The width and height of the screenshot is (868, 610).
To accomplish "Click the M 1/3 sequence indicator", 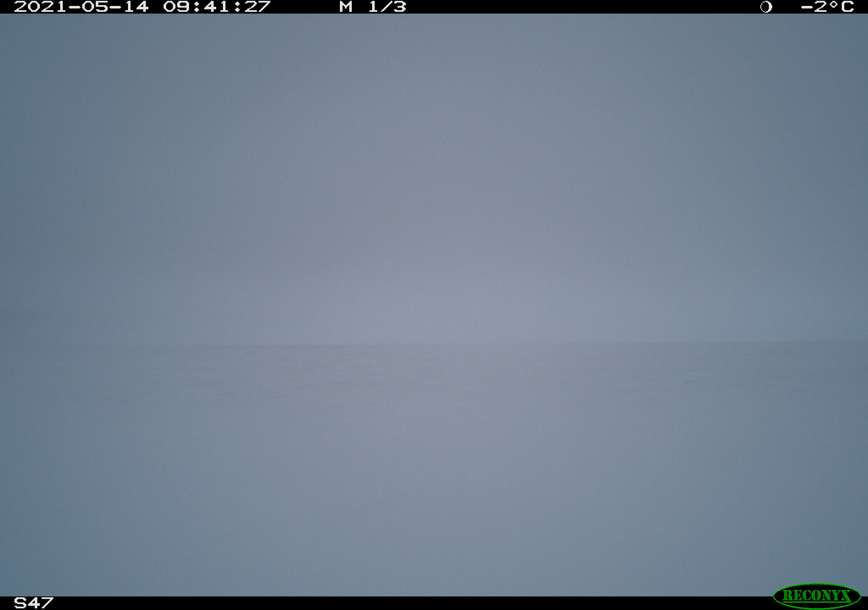I will (373, 7).
